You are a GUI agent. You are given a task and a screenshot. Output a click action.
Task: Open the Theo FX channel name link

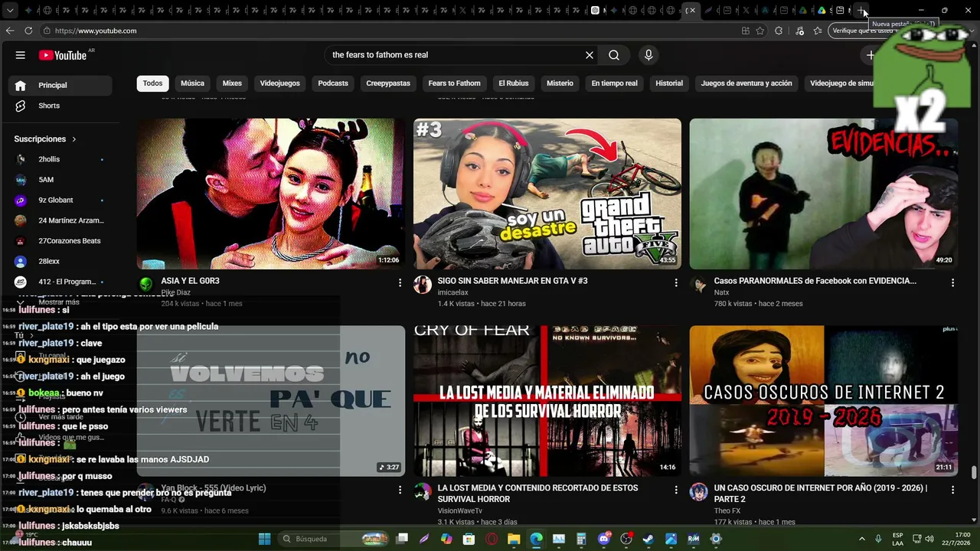click(727, 511)
